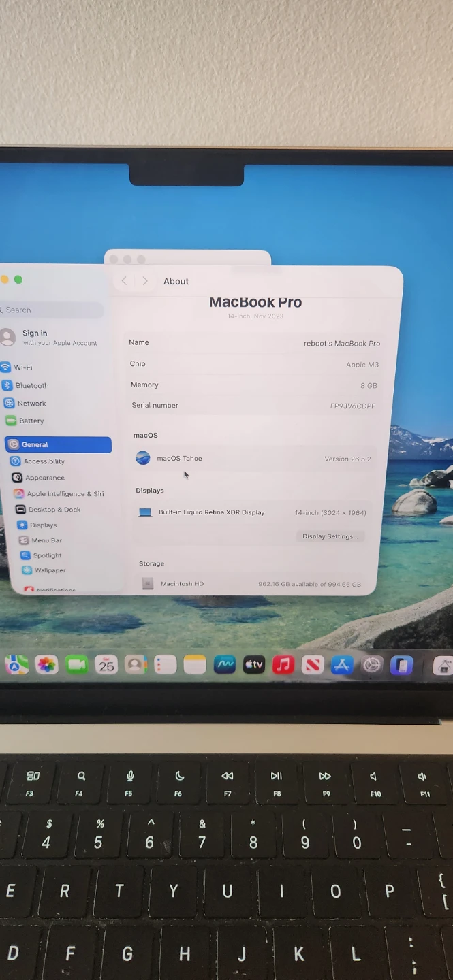The image size is (453, 980).
Task: Open iPhone Mirroring in the Dock
Action: pos(402,665)
